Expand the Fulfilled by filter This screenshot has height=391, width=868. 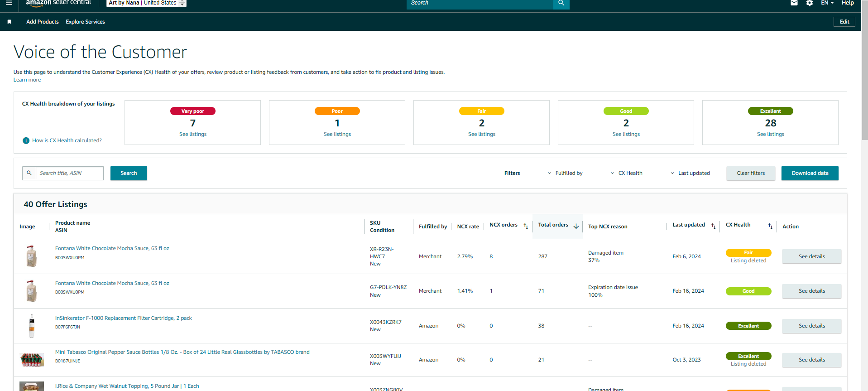565,173
